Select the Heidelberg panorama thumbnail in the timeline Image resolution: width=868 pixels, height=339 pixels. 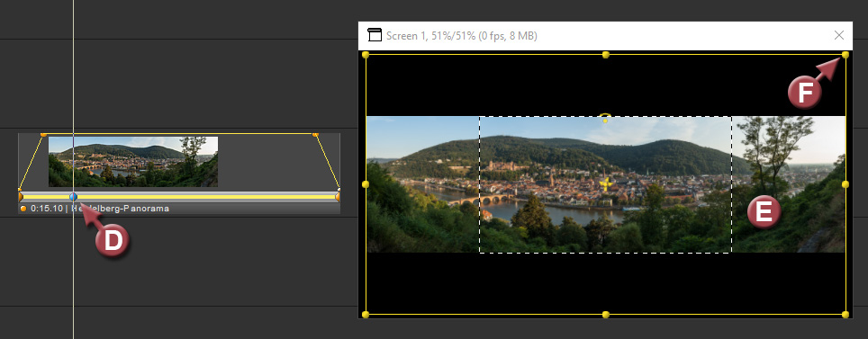[133, 162]
